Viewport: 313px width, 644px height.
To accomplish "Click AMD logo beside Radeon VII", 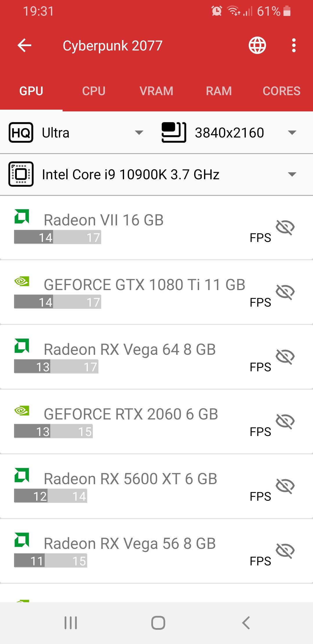I will [x=22, y=216].
